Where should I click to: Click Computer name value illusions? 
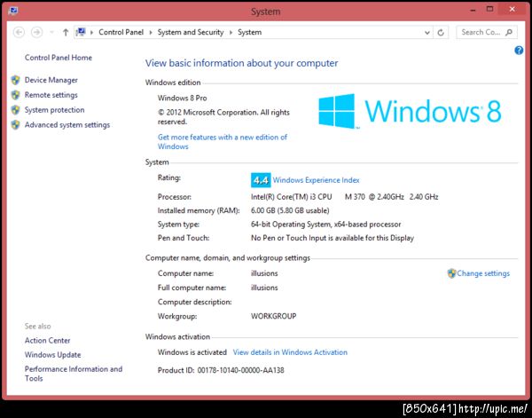[x=264, y=273]
